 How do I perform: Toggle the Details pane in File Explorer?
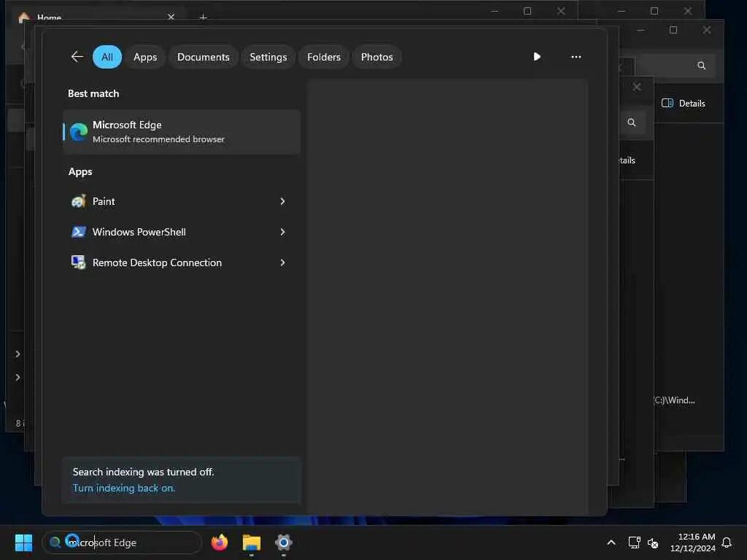click(x=684, y=104)
